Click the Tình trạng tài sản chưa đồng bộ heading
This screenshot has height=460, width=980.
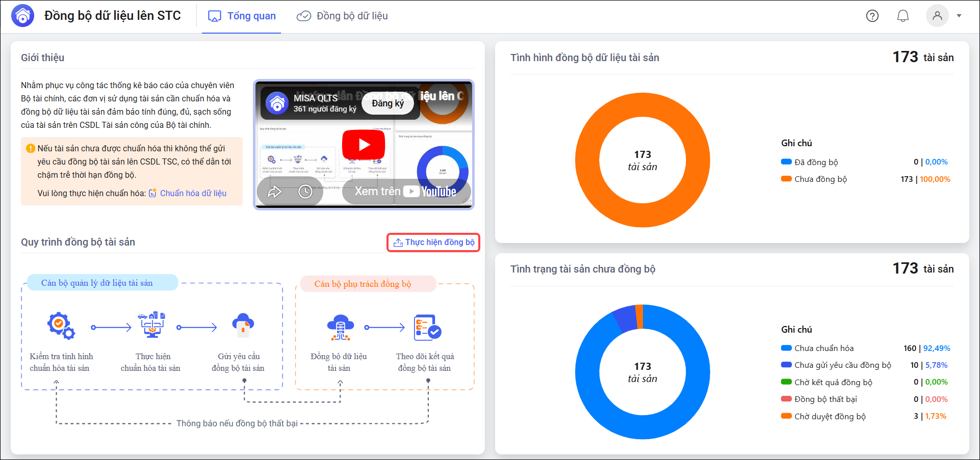[x=583, y=269]
